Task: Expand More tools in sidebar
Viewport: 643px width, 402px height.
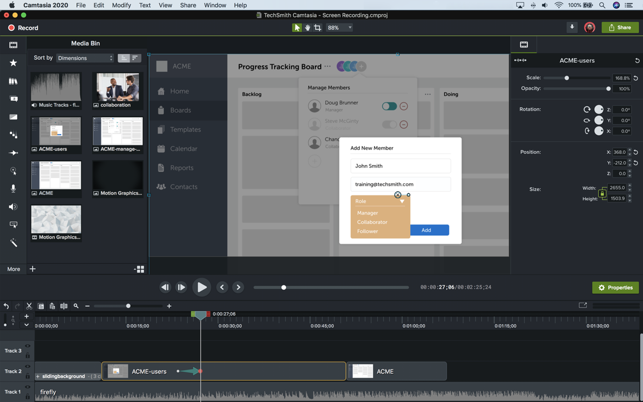Action: 13,269
